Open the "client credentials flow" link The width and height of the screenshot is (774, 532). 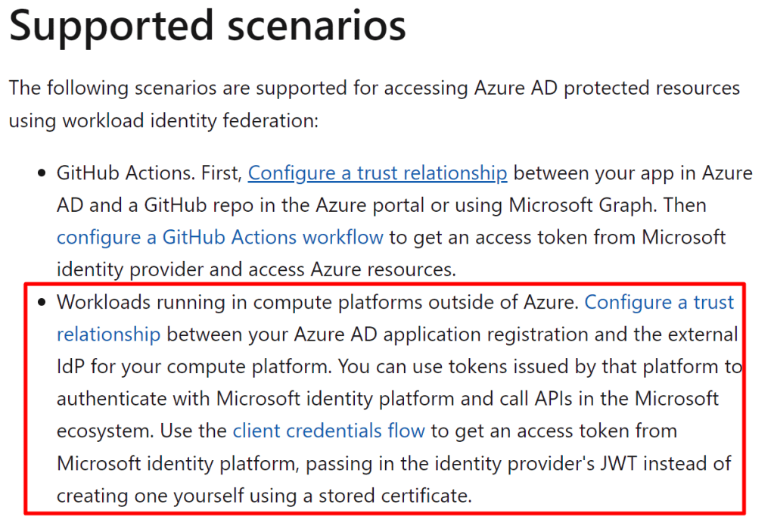click(328, 431)
